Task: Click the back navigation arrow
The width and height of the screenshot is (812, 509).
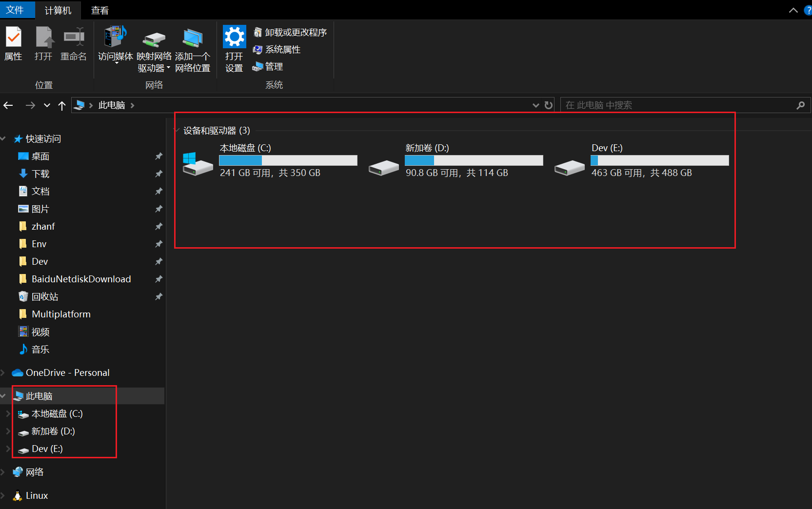Action: click(x=8, y=105)
